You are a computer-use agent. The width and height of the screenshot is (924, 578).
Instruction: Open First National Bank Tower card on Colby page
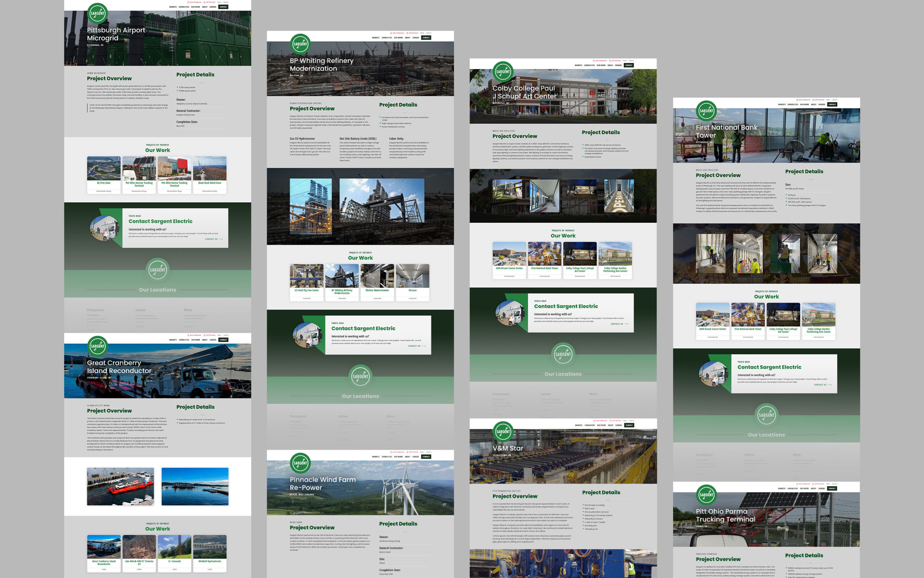point(544,260)
